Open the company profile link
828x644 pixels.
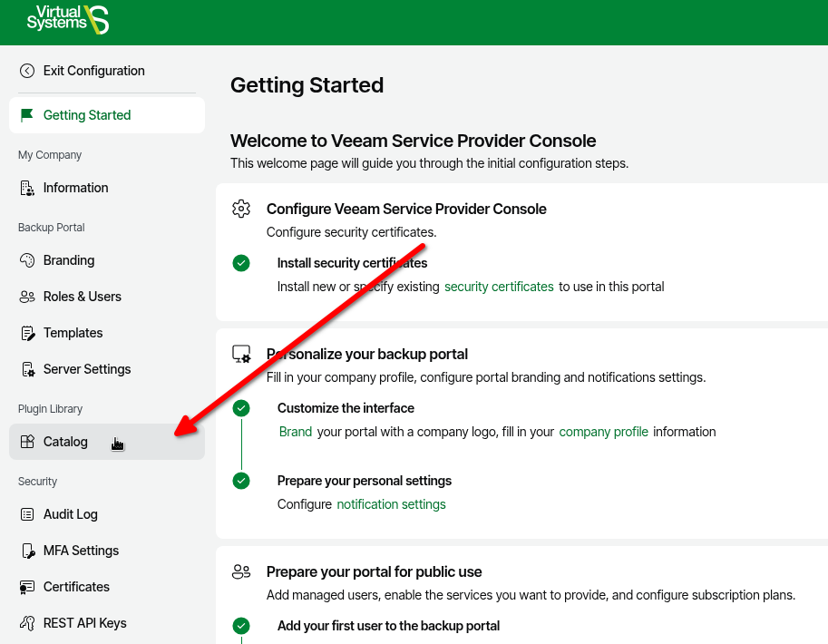click(x=603, y=432)
